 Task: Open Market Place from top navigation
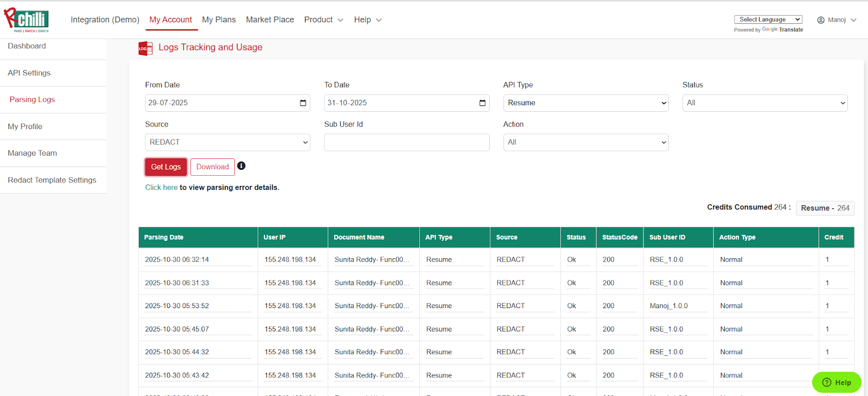click(270, 20)
